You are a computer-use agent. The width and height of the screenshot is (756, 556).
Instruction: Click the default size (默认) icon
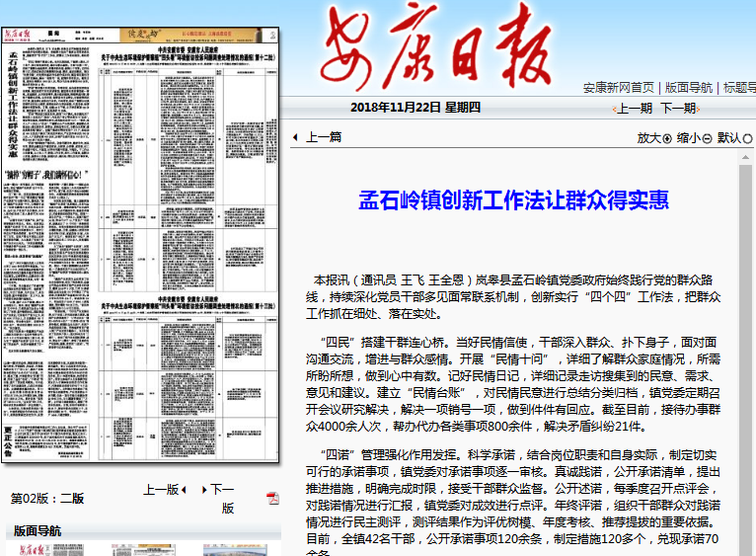point(747,139)
